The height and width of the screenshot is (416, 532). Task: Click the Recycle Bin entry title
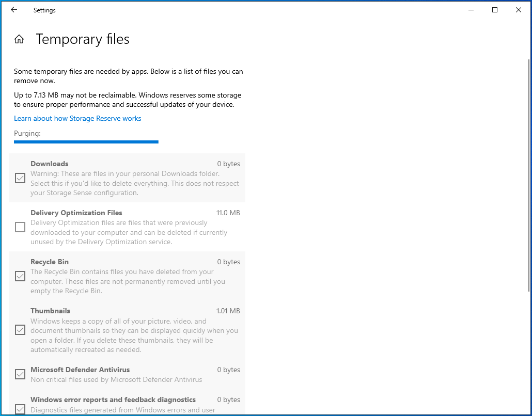pyautogui.click(x=50, y=262)
